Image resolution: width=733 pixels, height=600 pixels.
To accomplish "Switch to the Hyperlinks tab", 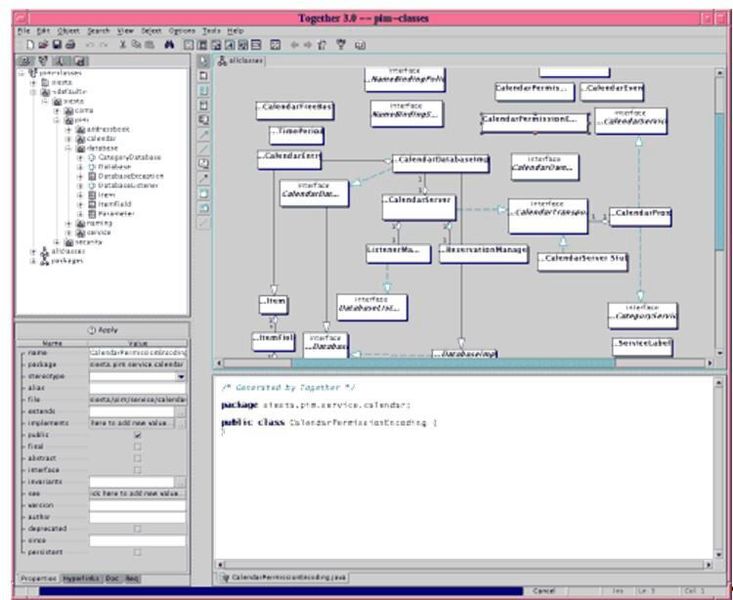I will tap(81, 579).
